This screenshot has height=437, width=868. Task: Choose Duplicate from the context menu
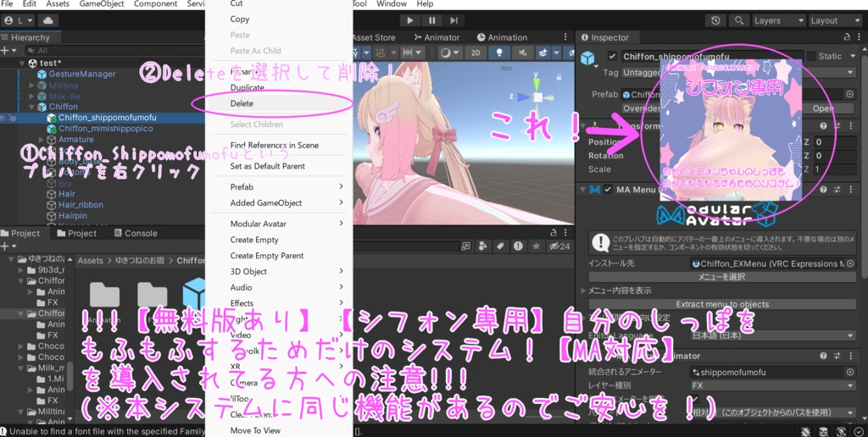279,87
